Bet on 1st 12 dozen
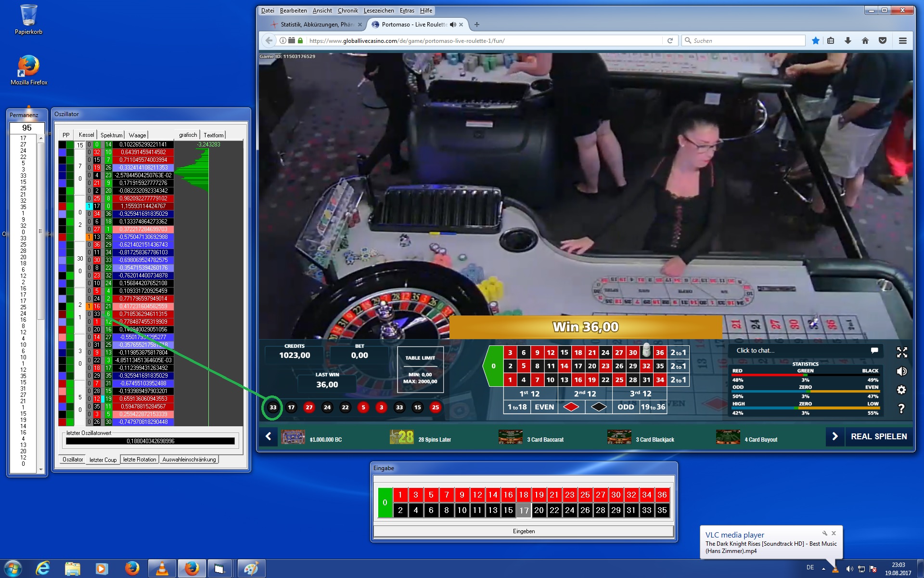Image resolution: width=924 pixels, height=578 pixels. (530, 394)
